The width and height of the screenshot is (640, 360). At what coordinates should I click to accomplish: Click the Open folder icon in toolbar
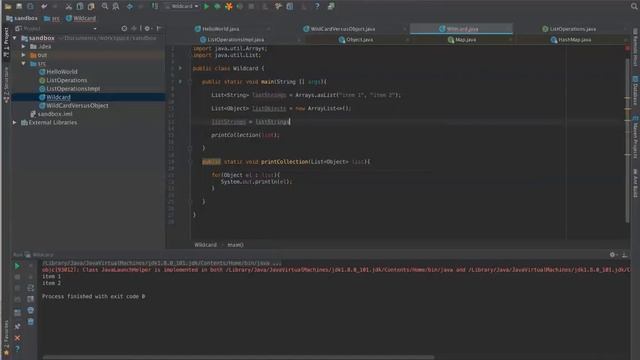(x=8, y=7)
